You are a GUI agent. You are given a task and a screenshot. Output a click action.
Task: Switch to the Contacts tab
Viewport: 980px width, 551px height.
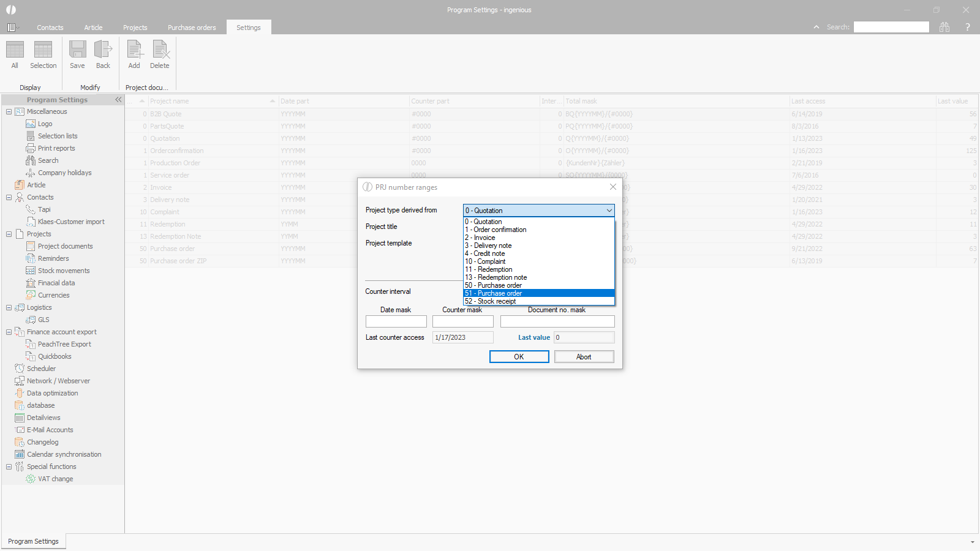click(50, 28)
